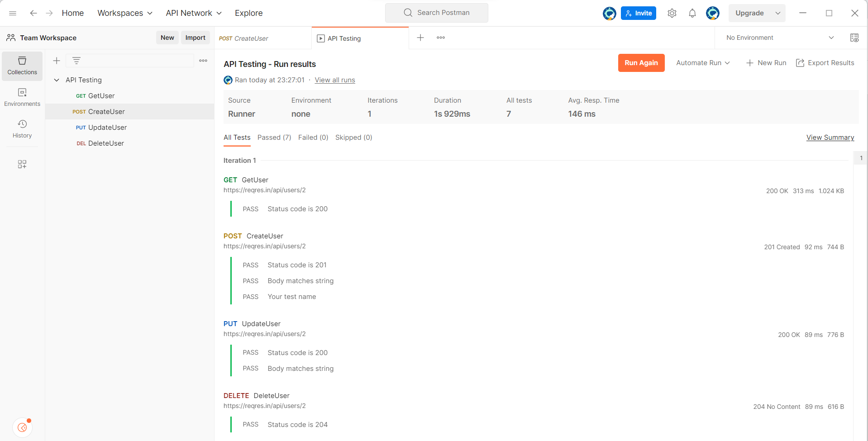Select the Collections sidebar icon
Image resolution: width=868 pixels, height=441 pixels.
22,66
